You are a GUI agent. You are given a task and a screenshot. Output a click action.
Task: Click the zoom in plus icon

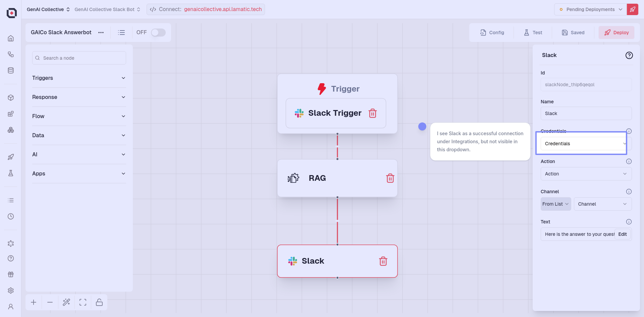(34, 302)
